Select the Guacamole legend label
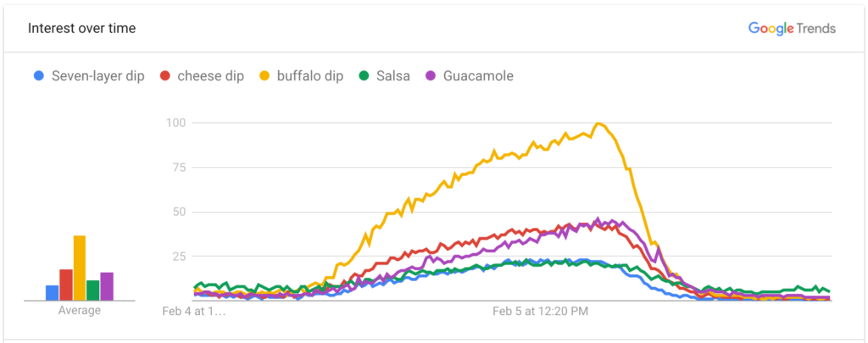This screenshot has width=868, height=343. tap(478, 76)
